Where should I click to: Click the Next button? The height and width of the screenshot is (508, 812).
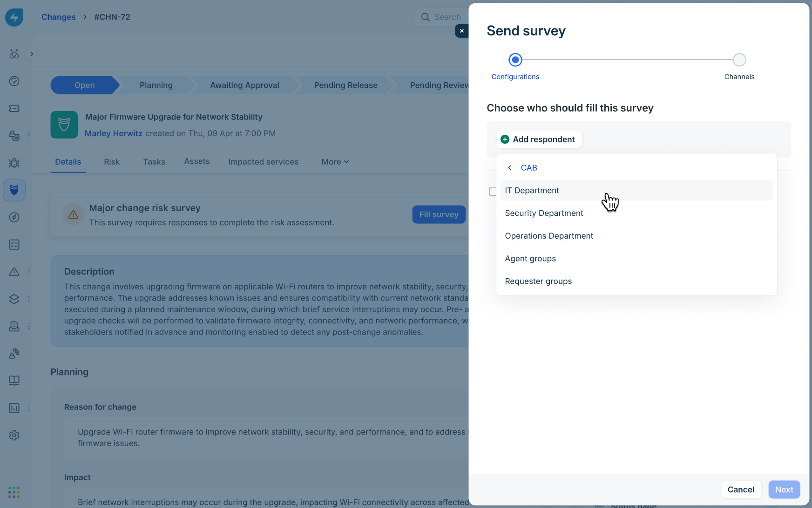coord(784,489)
